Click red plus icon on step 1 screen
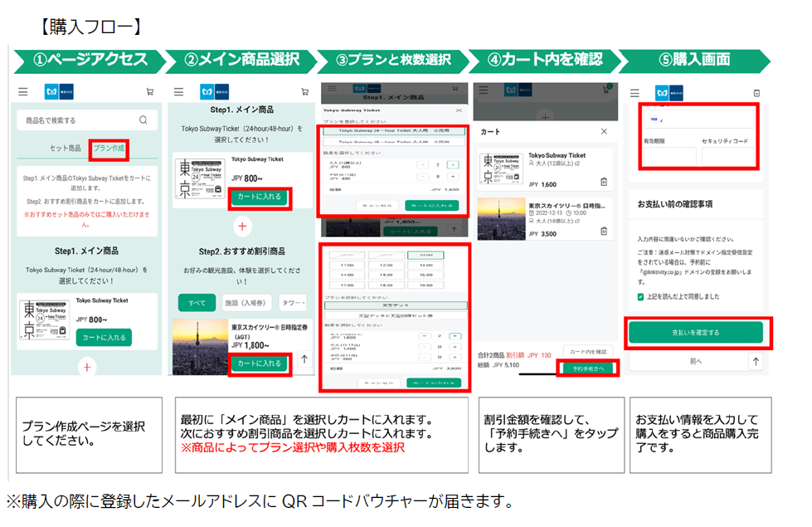 pos(87,368)
